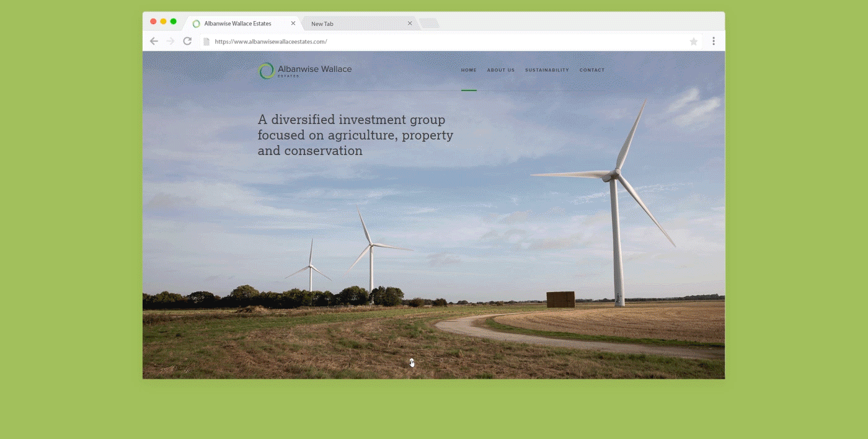The image size is (868, 439).
Task: Reload the page with the refresh icon
Action: [187, 42]
